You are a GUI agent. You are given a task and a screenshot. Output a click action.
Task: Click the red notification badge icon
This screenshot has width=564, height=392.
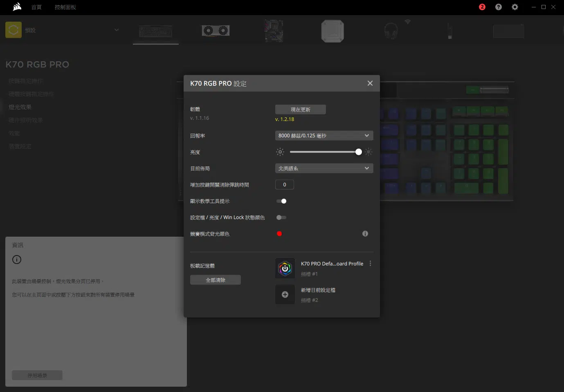tap(482, 7)
